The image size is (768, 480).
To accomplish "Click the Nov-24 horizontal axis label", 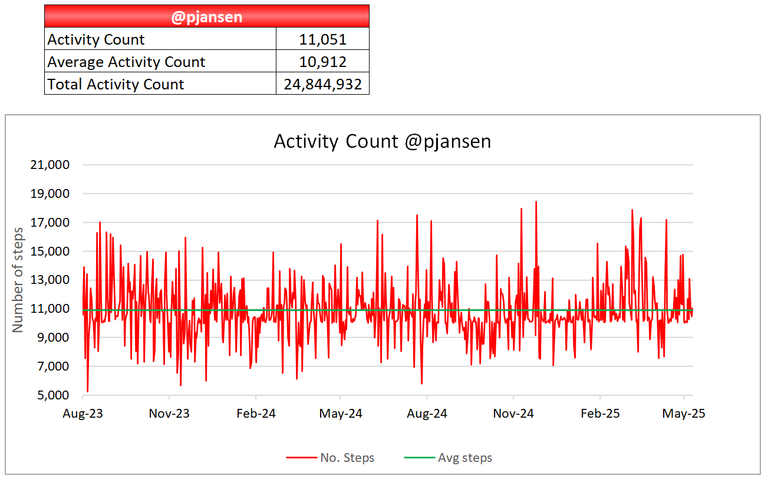I will point(513,413).
